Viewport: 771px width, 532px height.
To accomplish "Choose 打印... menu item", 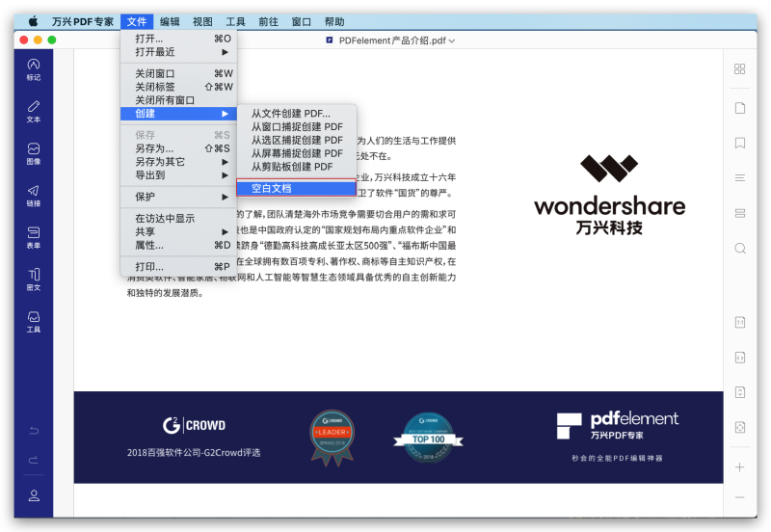I will (x=179, y=267).
